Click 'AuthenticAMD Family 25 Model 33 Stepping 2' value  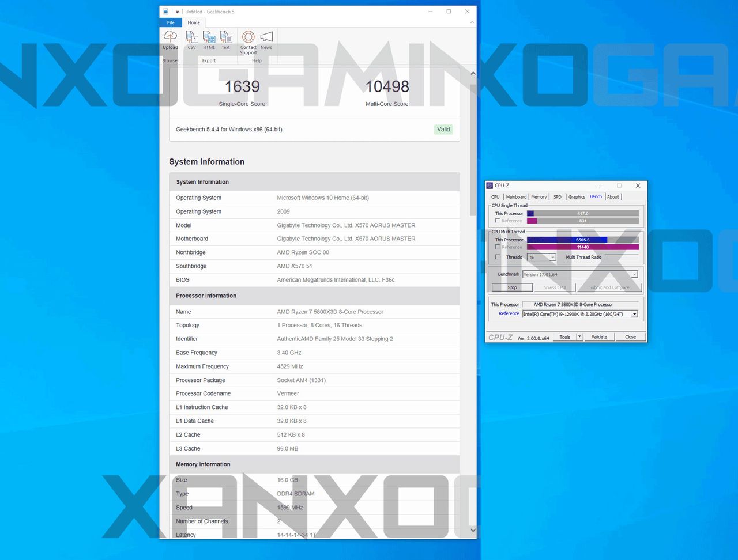pyautogui.click(x=335, y=339)
